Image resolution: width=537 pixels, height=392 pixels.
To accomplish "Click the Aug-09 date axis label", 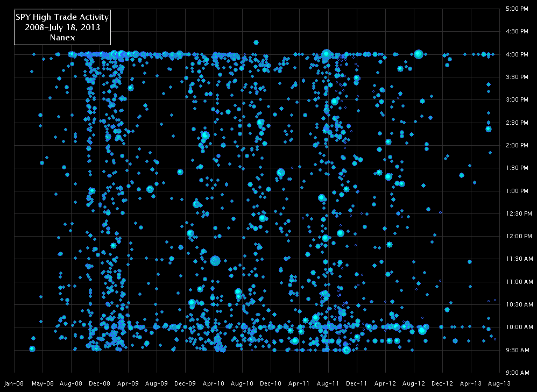I will pyautogui.click(x=157, y=383).
